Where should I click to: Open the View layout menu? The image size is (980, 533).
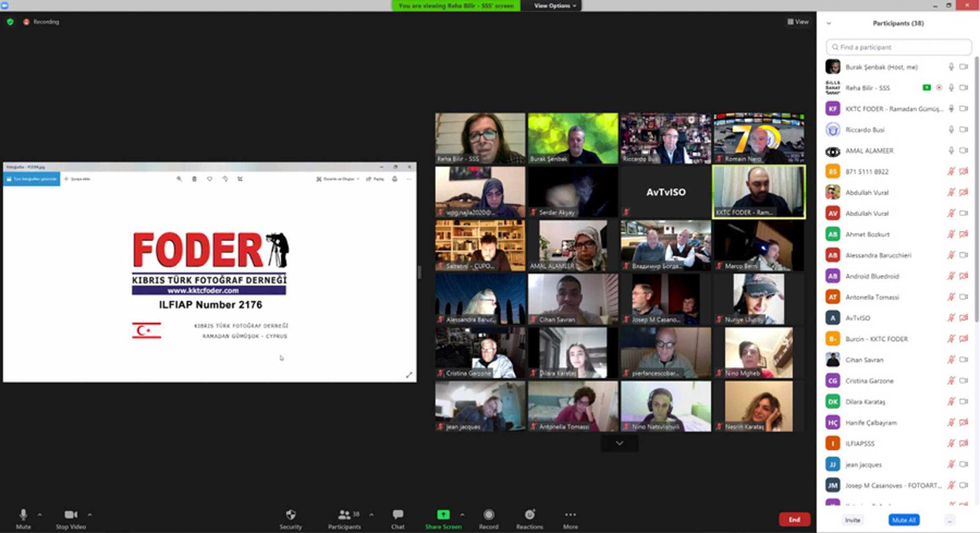click(x=798, y=22)
